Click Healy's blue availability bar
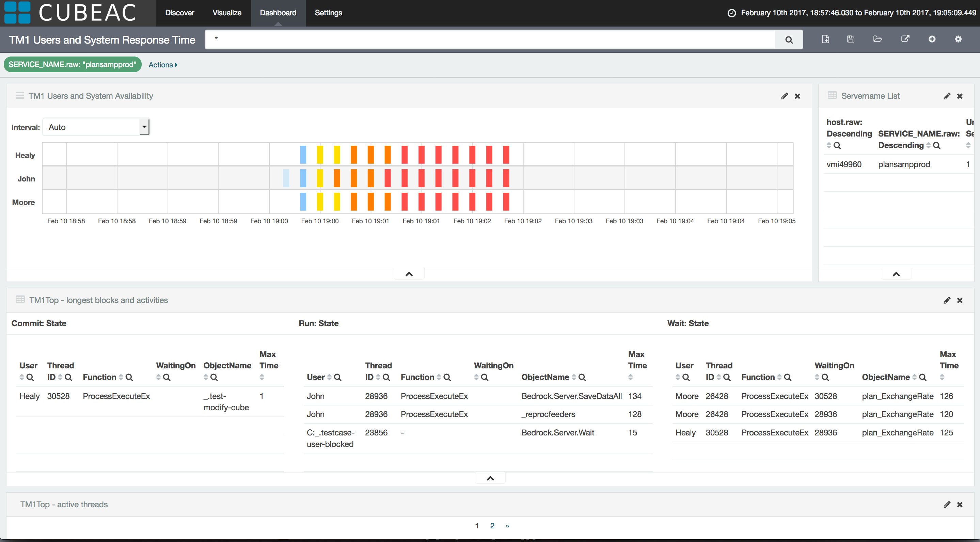Image resolution: width=980 pixels, height=542 pixels. coord(303,155)
